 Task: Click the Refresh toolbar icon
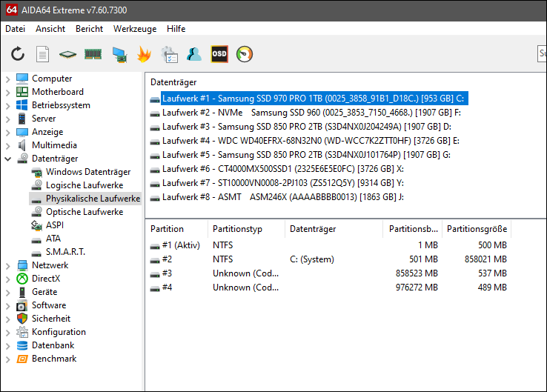coord(18,54)
